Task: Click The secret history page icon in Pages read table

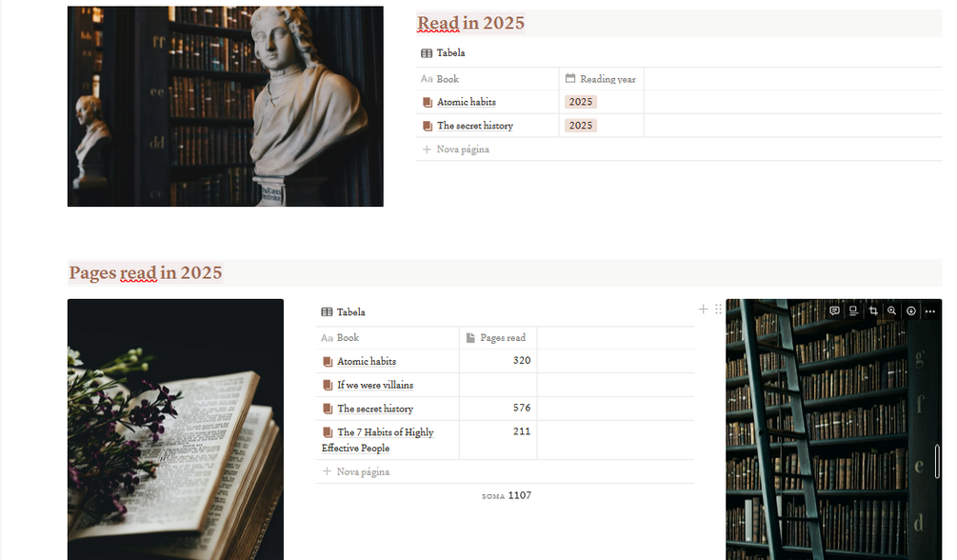Action: coord(328,409)
